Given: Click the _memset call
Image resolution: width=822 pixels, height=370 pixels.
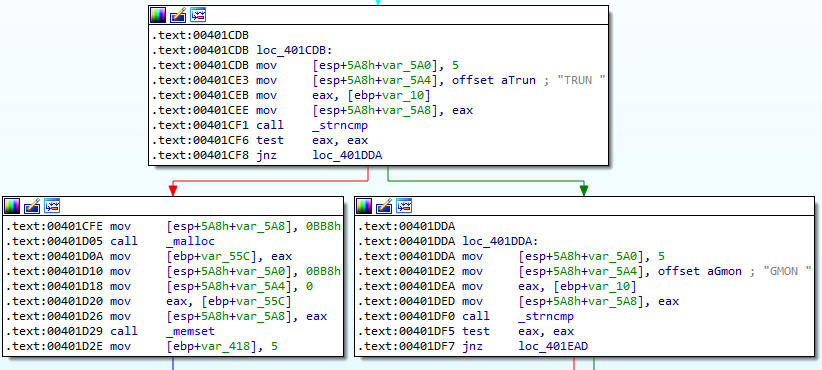Looking at the screenshot, I should [190, 331].
